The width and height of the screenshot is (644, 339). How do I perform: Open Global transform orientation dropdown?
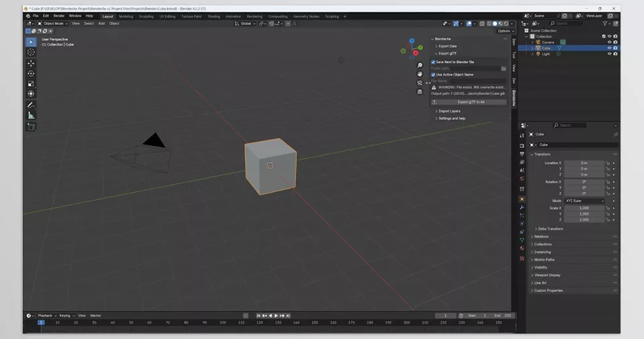point(246,24)
